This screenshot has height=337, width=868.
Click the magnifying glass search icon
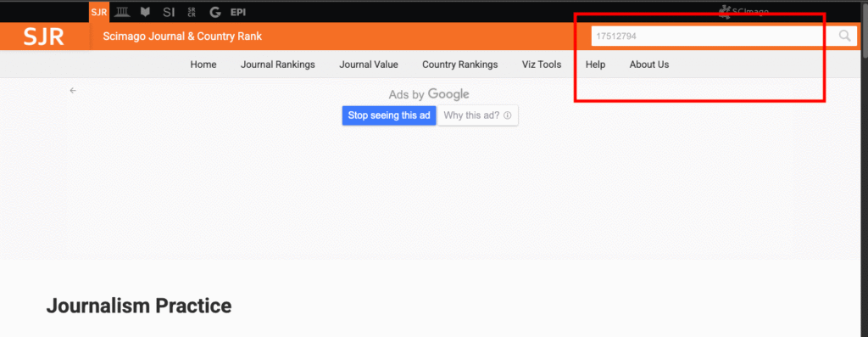pyautogui.click(x=845, y=36)
